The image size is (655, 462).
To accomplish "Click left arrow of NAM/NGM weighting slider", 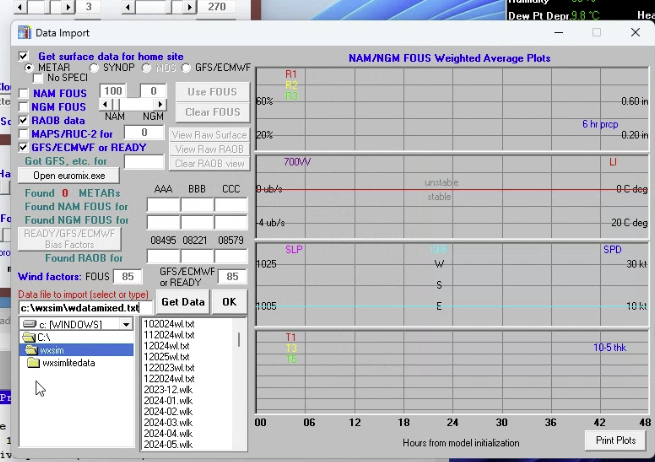I will point(105,104).
